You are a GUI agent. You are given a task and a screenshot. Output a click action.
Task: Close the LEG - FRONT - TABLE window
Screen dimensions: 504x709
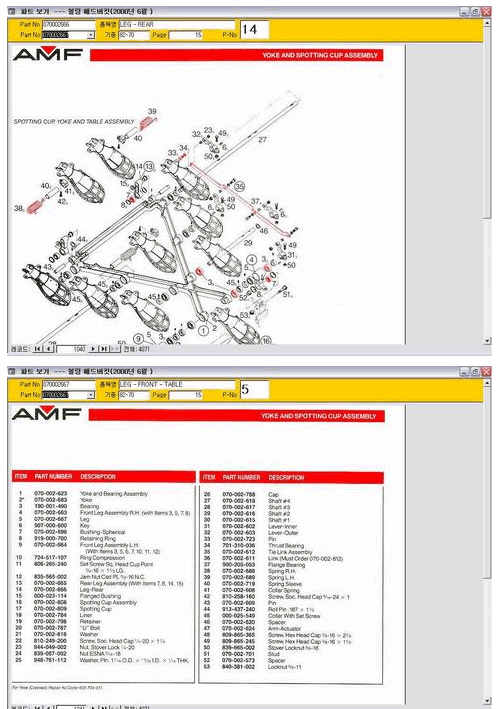[486, 371]
